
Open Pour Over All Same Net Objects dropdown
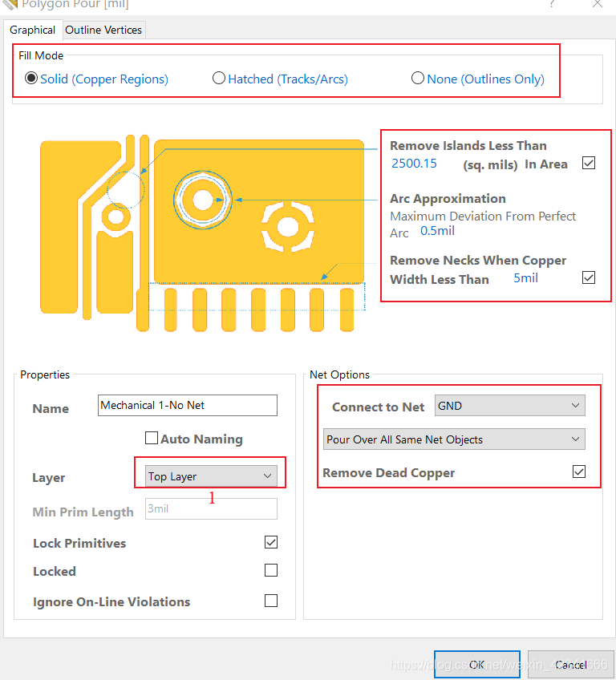[x=454, y=439]
